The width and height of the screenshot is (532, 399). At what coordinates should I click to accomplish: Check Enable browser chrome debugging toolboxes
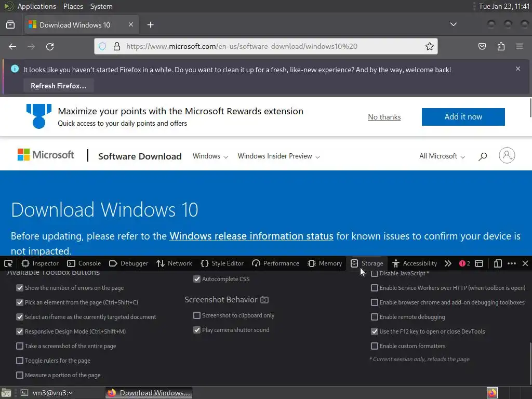[374, 302]
